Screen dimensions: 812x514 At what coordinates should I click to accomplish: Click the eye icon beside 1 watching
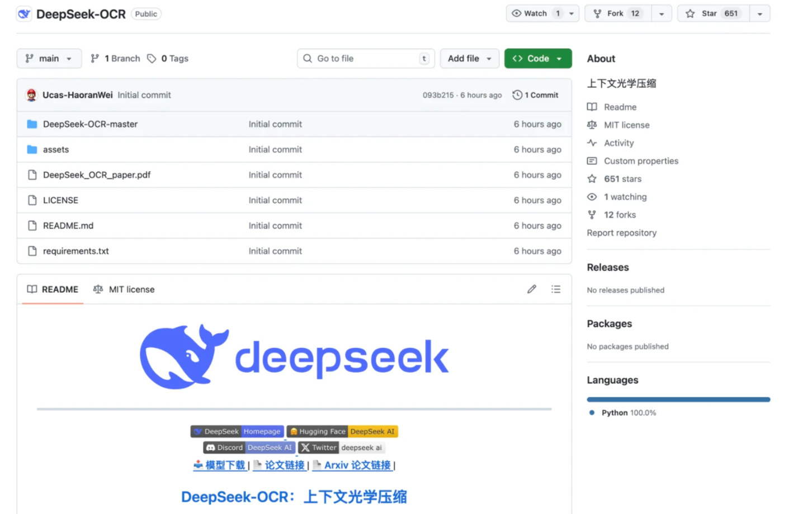(592, 197)
